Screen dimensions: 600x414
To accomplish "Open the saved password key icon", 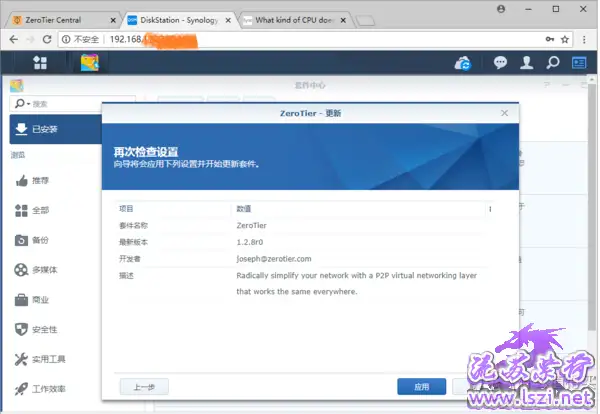I will point(550,39).
